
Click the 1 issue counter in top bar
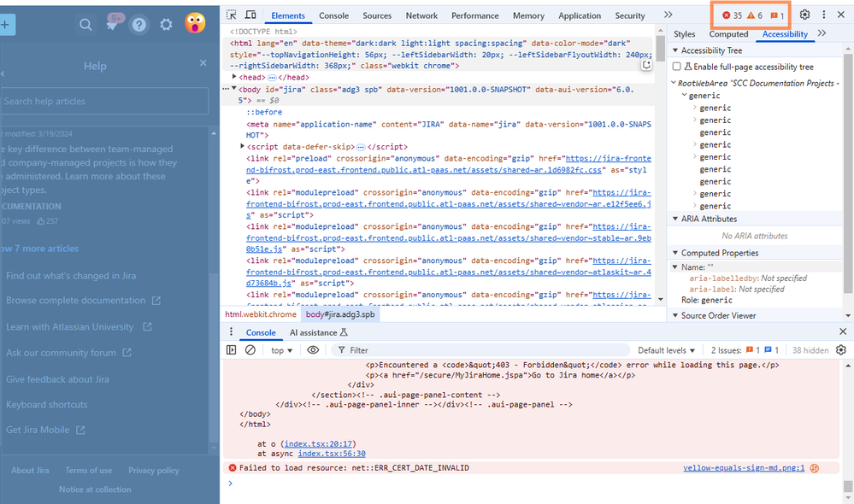777,15
